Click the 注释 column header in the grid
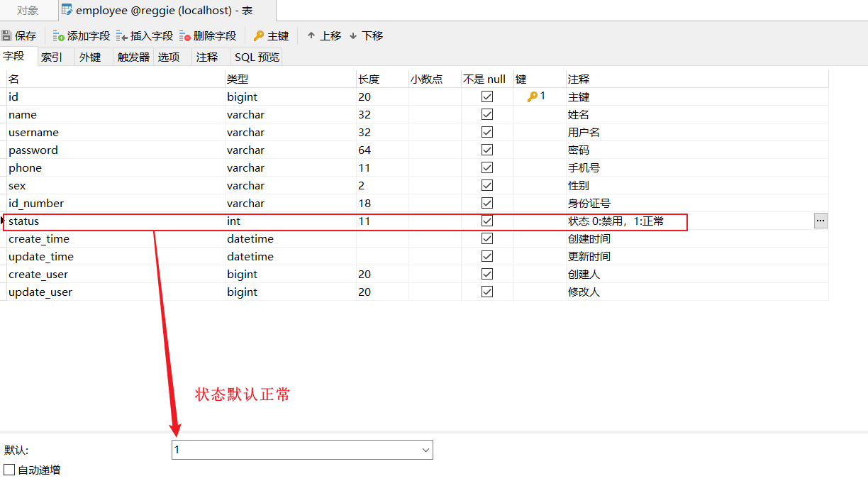Screen dimensions: 868x481 click(697, 79)
